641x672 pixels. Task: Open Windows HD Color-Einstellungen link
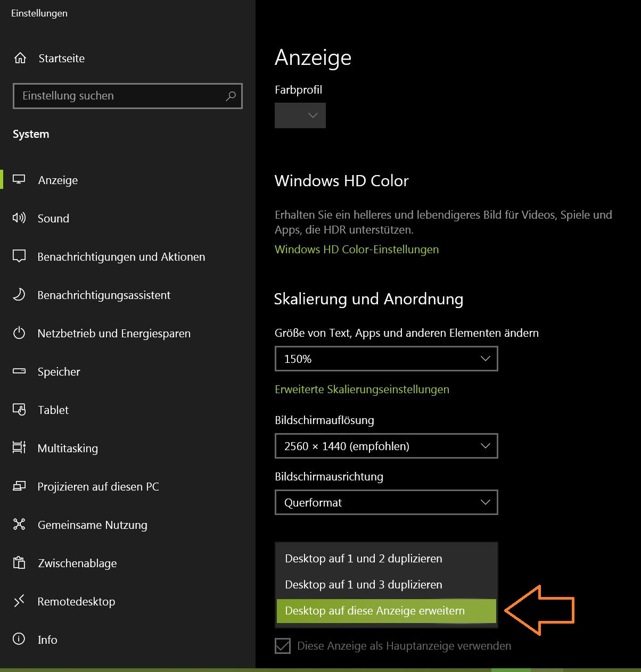click(x=357, y=250)
